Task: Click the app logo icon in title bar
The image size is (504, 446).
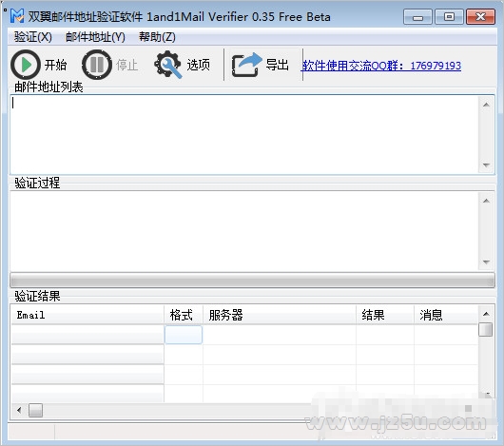Action: (x=17, y=16)
